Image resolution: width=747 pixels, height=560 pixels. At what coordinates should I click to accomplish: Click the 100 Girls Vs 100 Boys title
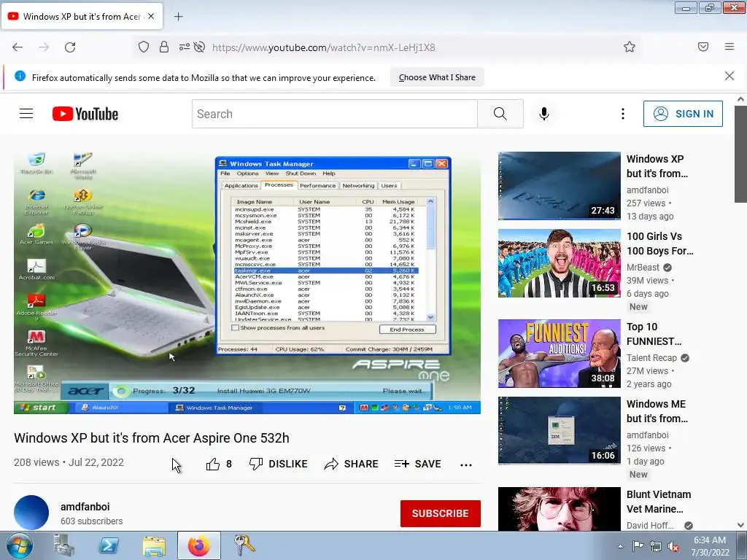coord(659,244)
